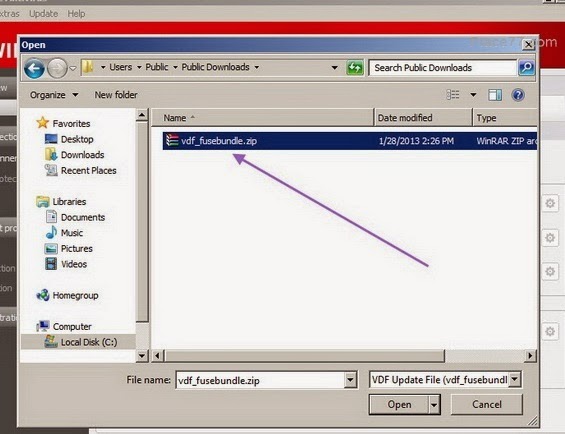
Task: Run search with the magnifier icon
Action: (526, 67)
